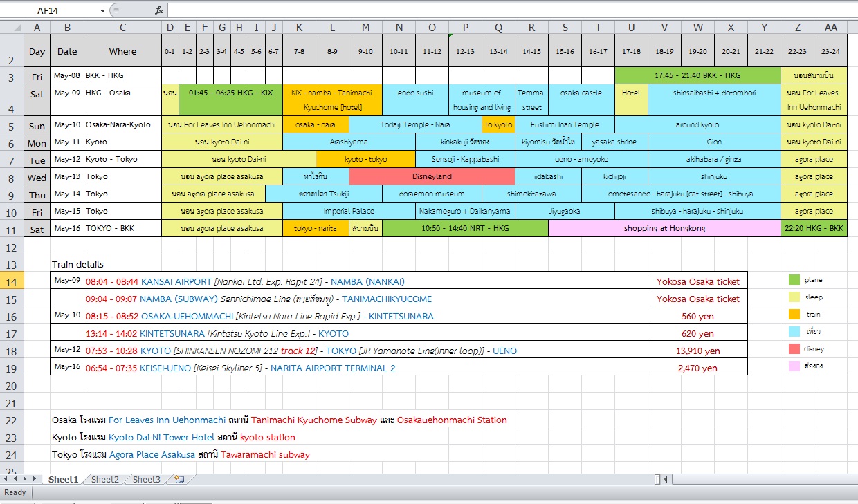Jump to last sheet navigation arrow
The image size is (858, 504).
click(x=35, y=478)
